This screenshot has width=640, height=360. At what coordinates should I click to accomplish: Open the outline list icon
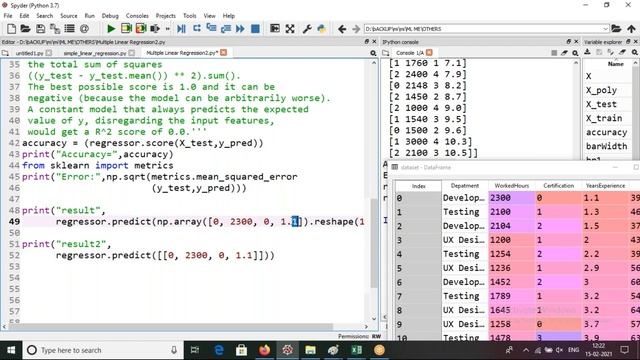[x=69, y=29]
